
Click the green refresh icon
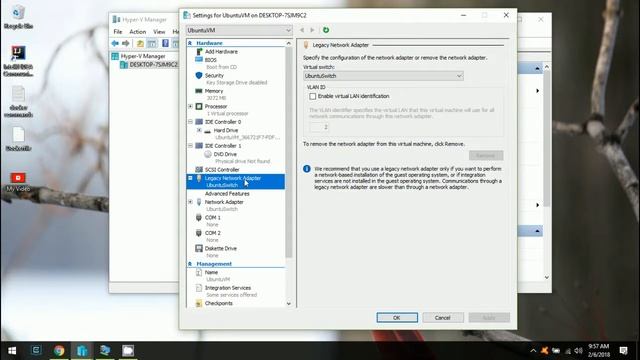pyautogui.click(x=326, y=30)
